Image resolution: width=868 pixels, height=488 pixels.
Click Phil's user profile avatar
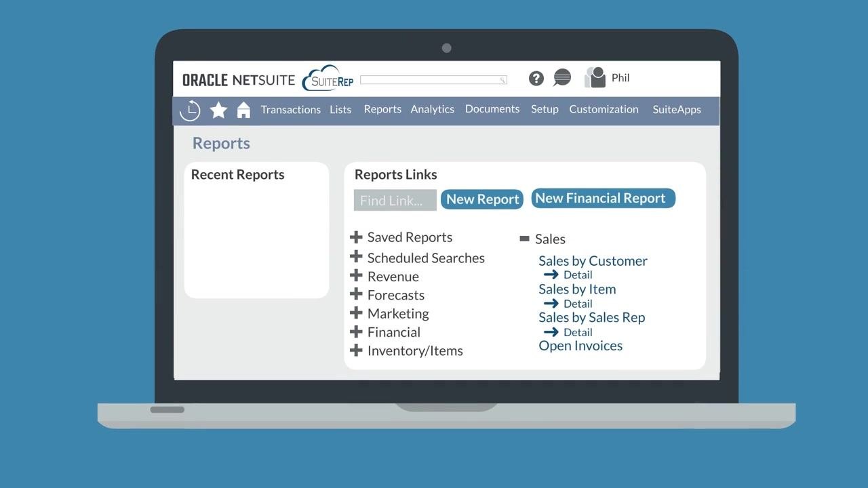pyautogui.click(x=595, y=77)
